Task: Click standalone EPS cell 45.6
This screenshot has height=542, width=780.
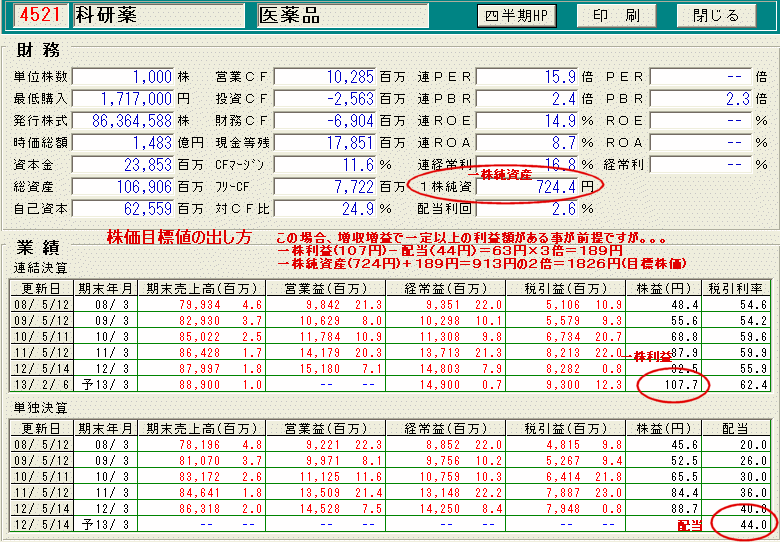Action: (664, 445)
